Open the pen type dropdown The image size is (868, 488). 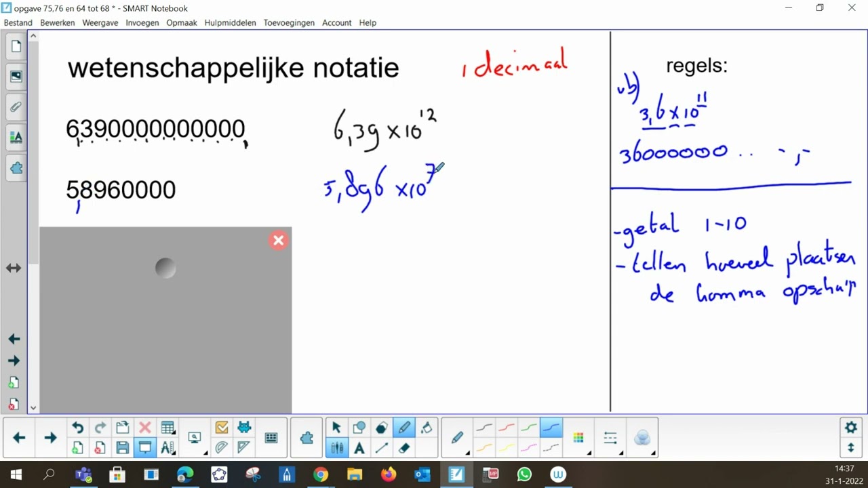point(458,439)
